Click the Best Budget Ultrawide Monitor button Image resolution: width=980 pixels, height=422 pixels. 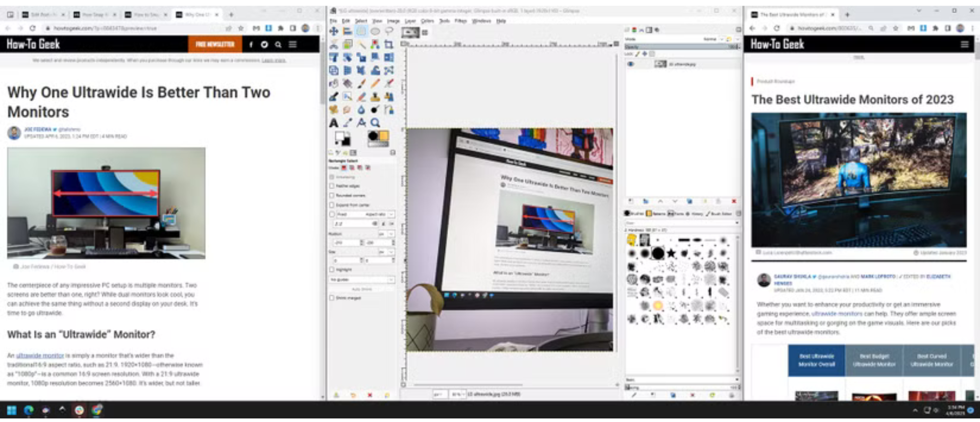pos(874,360)
